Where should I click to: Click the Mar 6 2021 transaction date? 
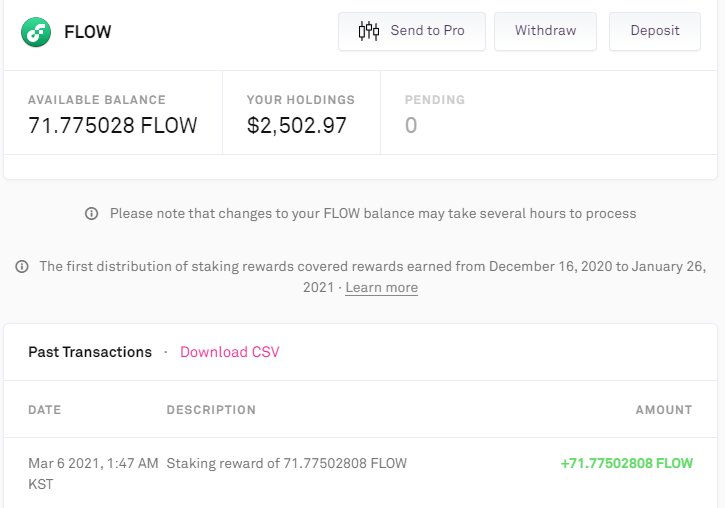pos(93,464)
